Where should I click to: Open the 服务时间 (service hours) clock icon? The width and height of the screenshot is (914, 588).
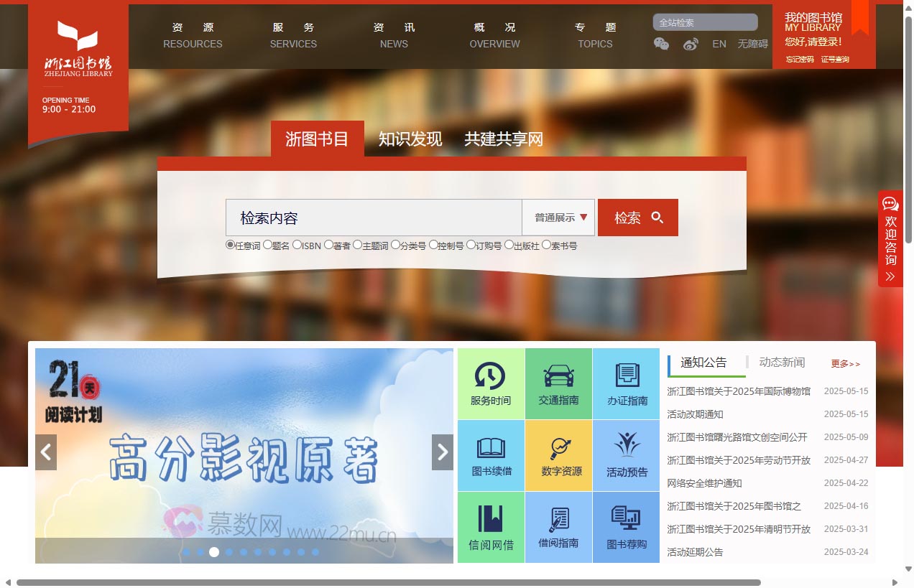click(x=490, y=375)
